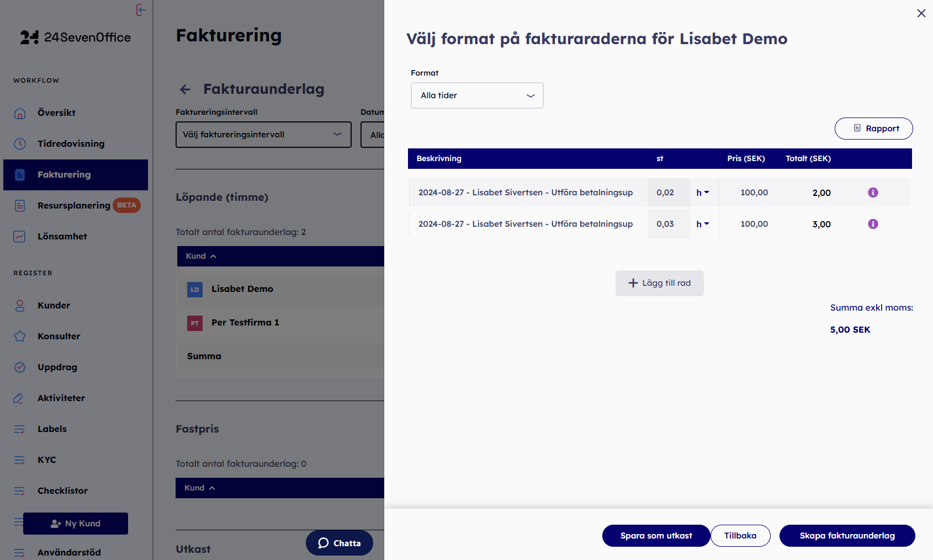Click the Skapa fakturaunderlag button

[x=847, y=536]
